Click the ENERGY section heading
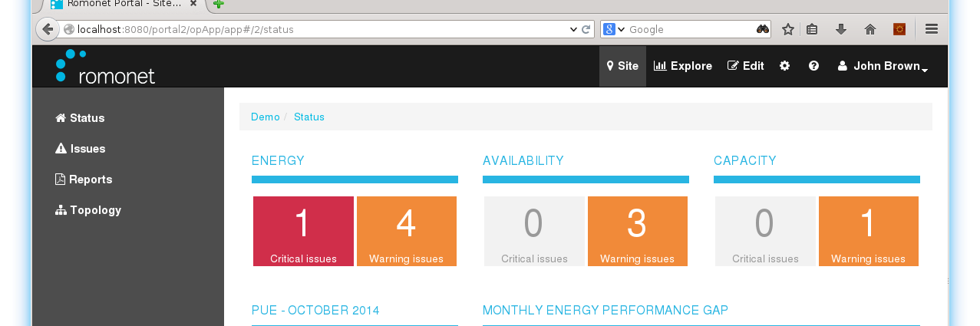This screenshot has height=326, width=980. 278,161
